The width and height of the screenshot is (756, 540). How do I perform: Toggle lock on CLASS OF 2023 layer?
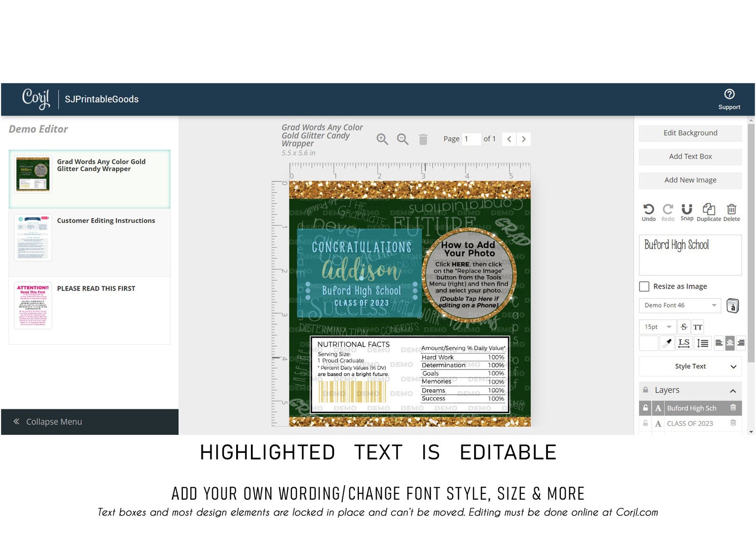coord(645,423)
